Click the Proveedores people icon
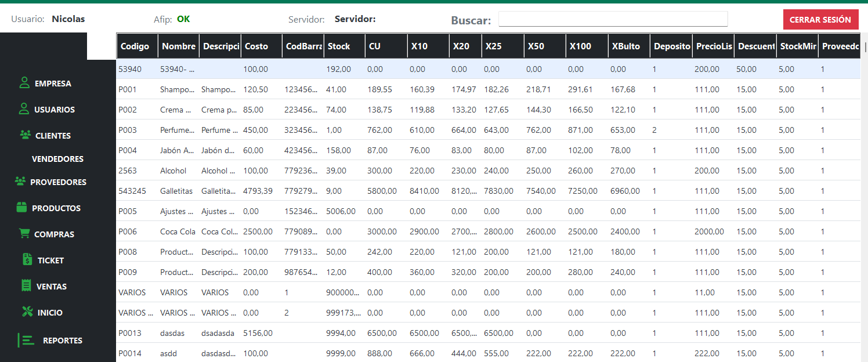Screen dimensions: 868x362 tap(20, 182)
